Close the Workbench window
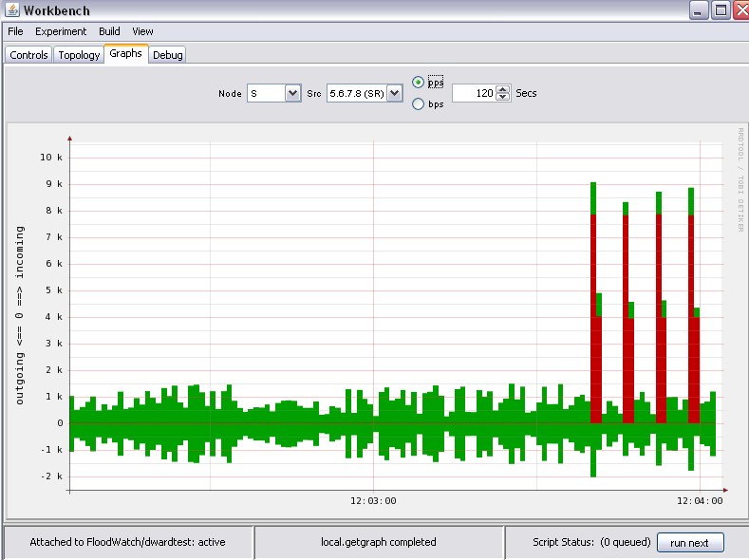The image size is (749, 560). (740, 10)
